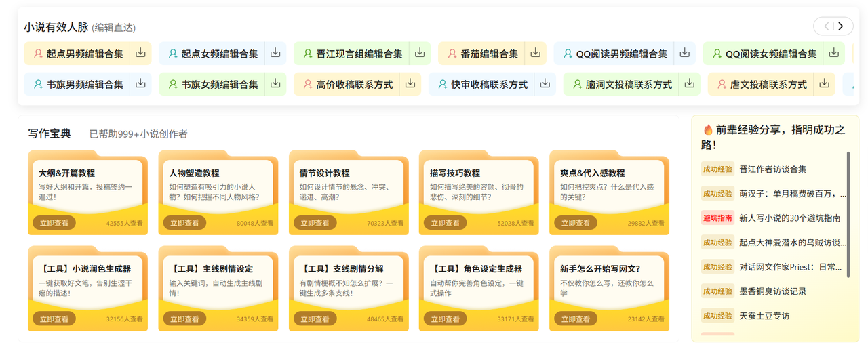The image size is (868, 349).
Task: Open 虐文投稿联系方式 label
Action: [768, 85]
